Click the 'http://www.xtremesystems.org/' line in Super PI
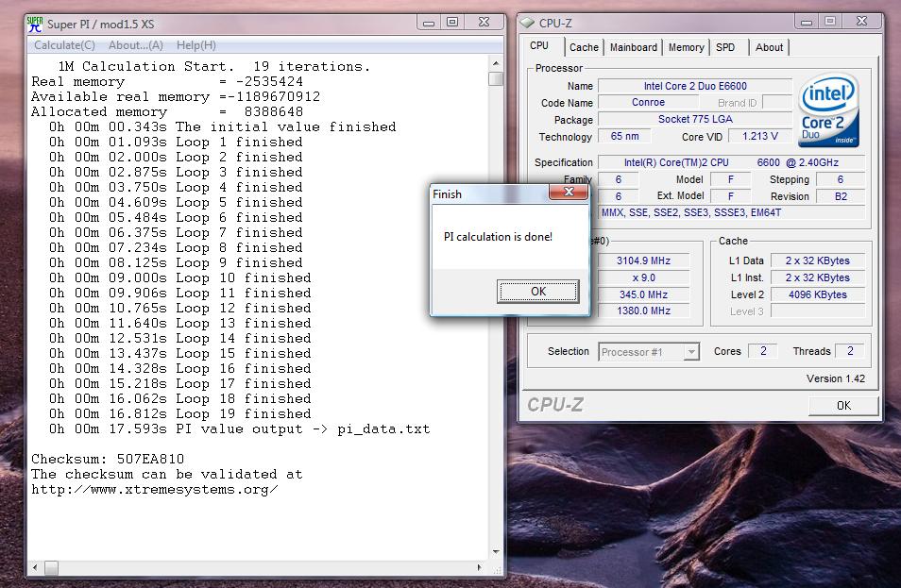Image resolution: width=901 pixels, height=588 pixels. tap(155, 489)
